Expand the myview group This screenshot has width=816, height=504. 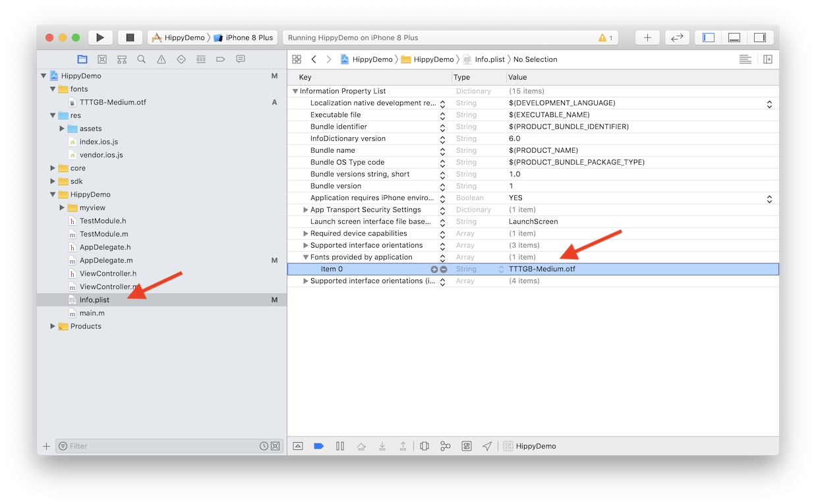(62, 208)
